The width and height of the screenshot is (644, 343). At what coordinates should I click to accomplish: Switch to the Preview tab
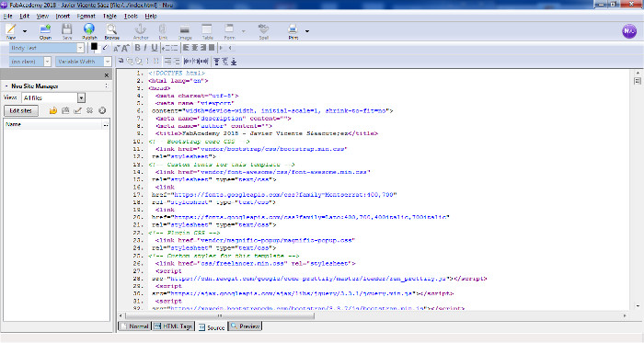tap(246, 326)
